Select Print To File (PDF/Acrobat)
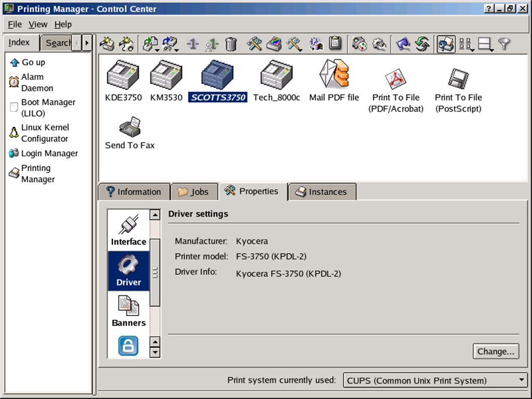 (396, 91)
